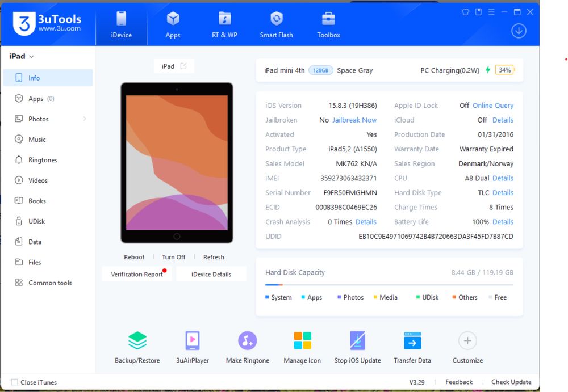Open the hamburger settings menu icon
Image resolution: width=568 pixels, height=392 pixels.
491,12
